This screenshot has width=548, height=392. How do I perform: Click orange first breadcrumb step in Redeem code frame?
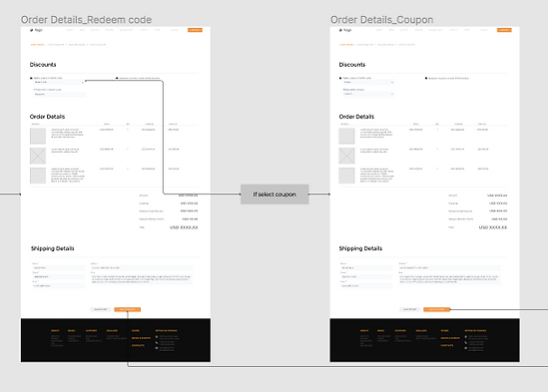pyautogui.click(x=37, y=45)
